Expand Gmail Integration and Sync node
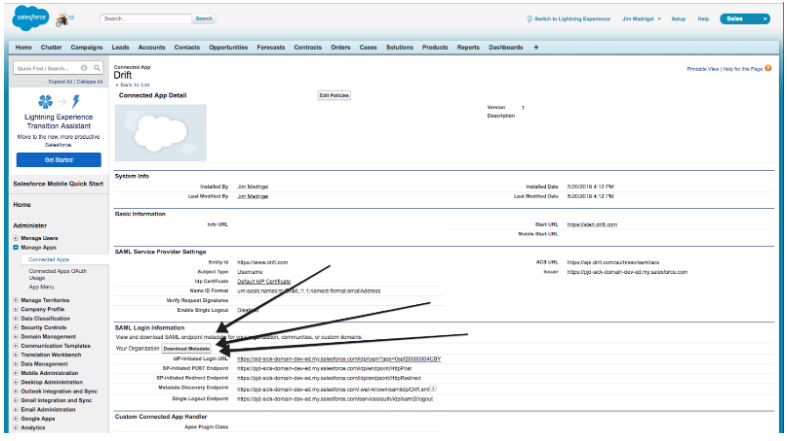The image size is (789, 441). (x=16, y=400)
